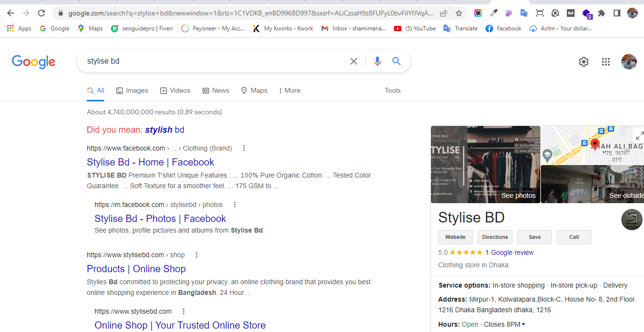This screenshot has width=644, height=332.
Task: Click the Google logo
Action: tap(34, 62)
